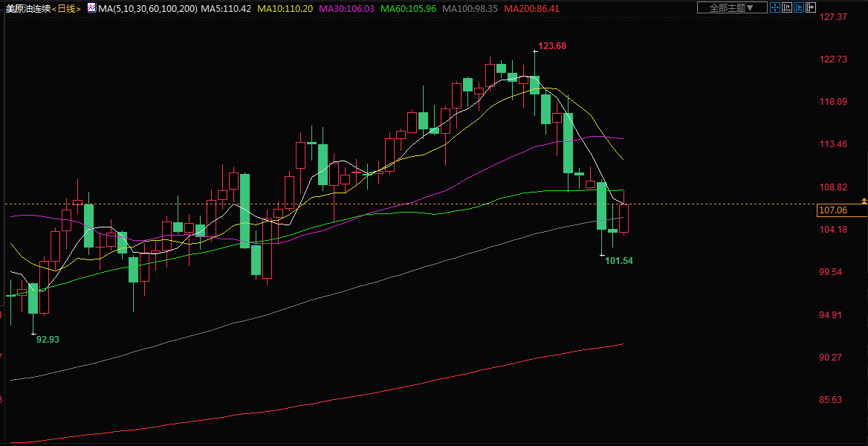Viewport: 868px width, 446px height.
Task: Click the 92.93 low price marker
Action: pyautogui.click(x=48, y=339)
